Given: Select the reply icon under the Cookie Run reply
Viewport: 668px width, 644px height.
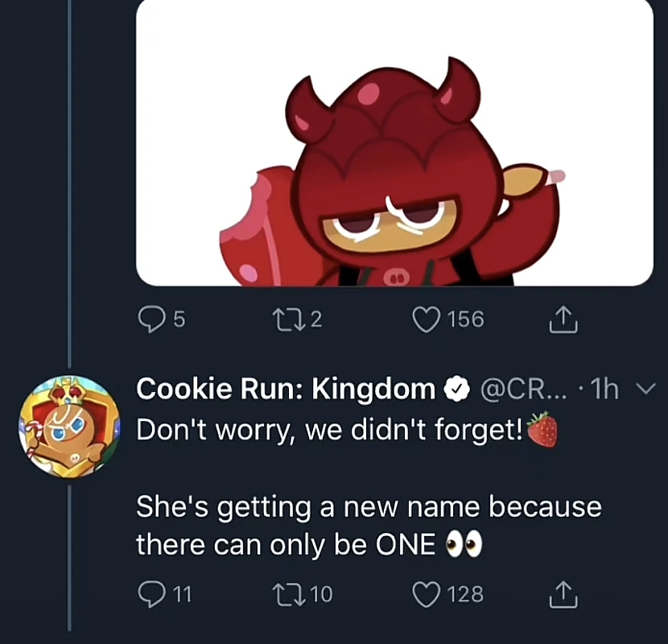Looking at the screenshot, I should [x=153, y=593].
